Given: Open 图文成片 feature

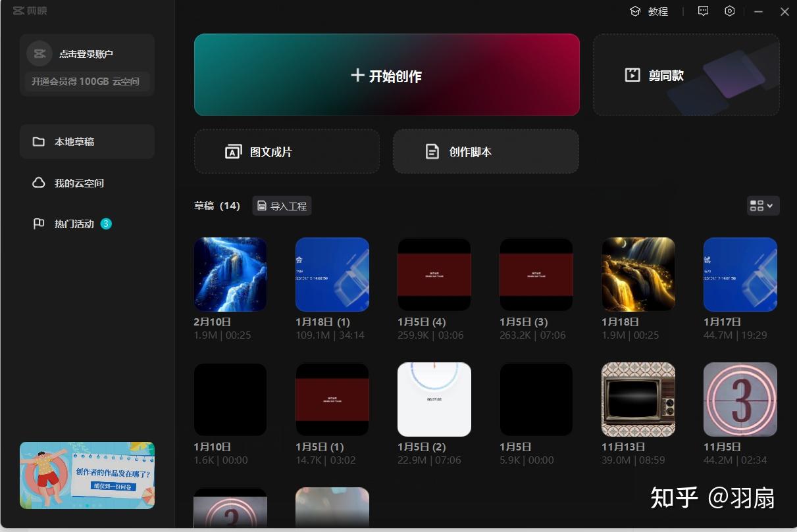Looking at the screenshot, I should [x=287, y=152].
